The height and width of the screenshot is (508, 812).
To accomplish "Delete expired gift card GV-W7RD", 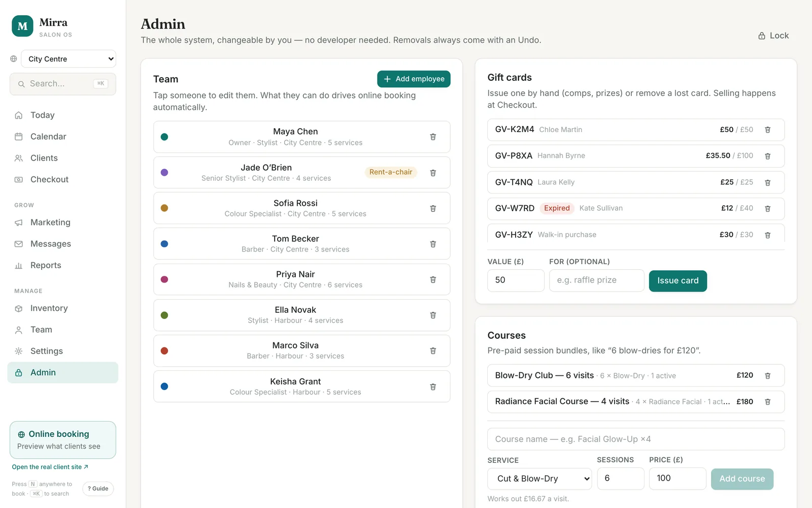I will [x=768, y=208].
